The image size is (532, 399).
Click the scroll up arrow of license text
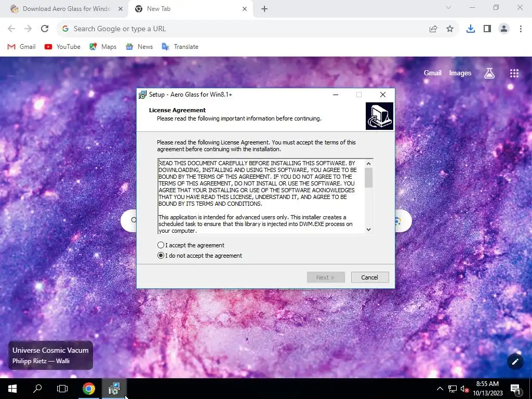coord(368,164)
